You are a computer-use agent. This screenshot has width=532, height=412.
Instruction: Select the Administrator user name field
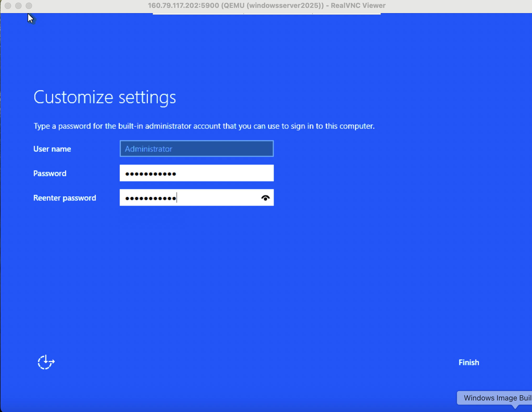click(x=196, y=149)
